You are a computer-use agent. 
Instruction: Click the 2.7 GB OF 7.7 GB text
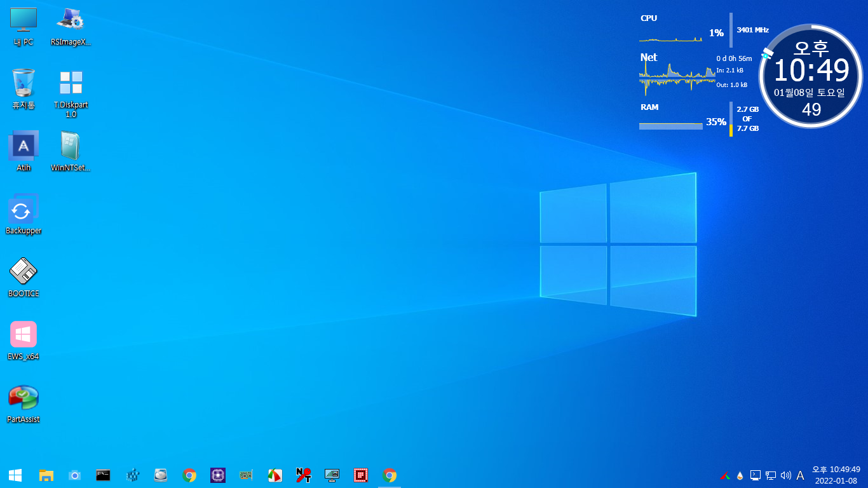(747, 119)
